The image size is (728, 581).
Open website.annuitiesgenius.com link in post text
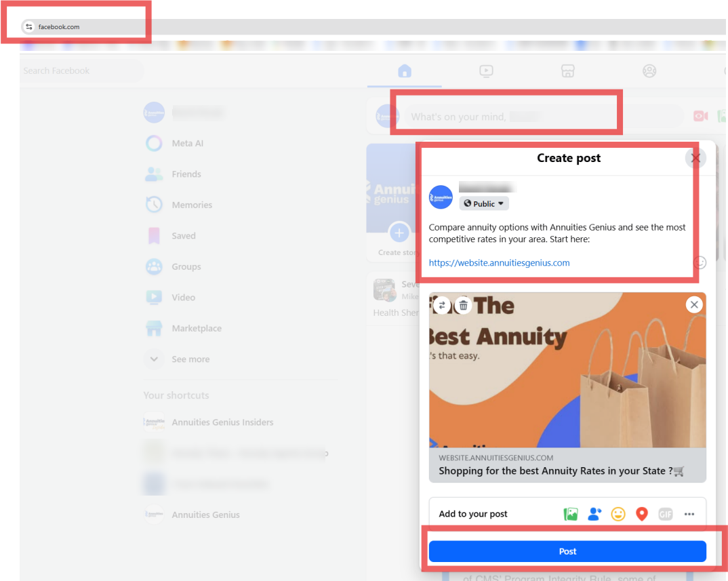[499, 263]
